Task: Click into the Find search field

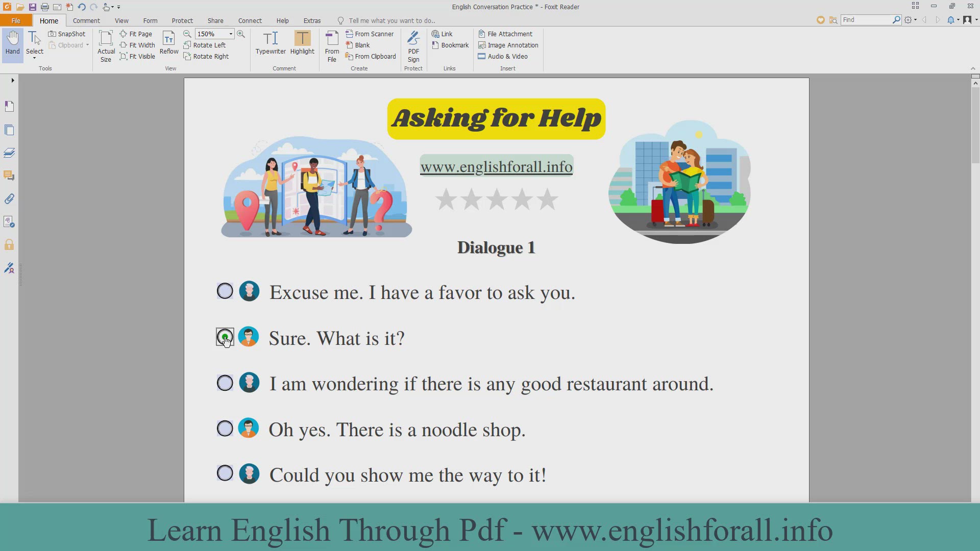Action: click(x=866, y=20)
